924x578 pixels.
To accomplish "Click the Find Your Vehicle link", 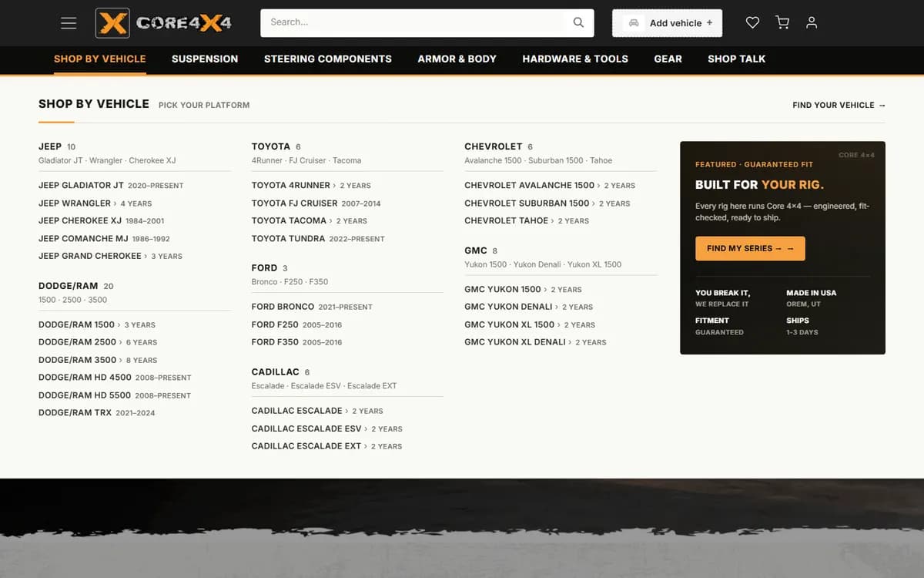I will click(x=839, y=105).
